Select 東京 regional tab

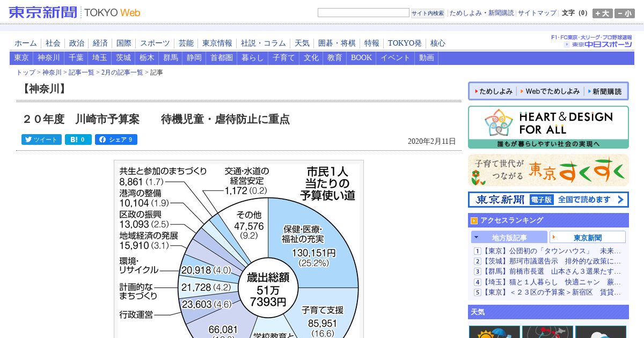[21, 58]
